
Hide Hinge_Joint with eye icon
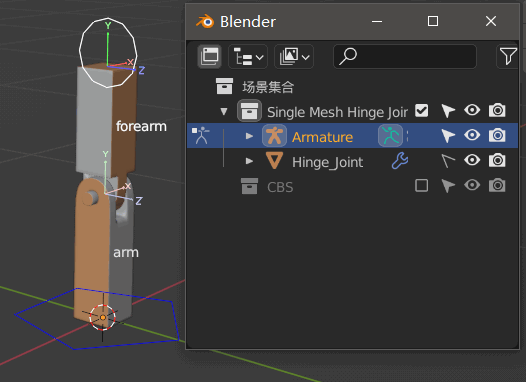coord(472,160)
